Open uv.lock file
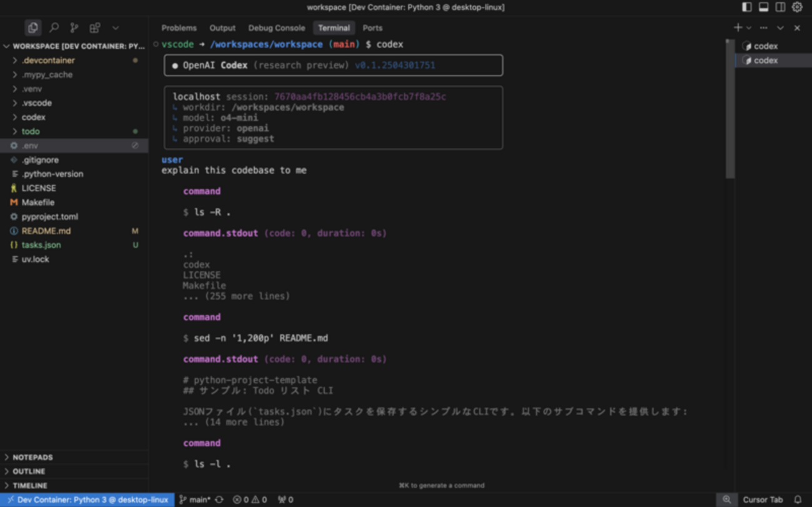 coord(74,259)
